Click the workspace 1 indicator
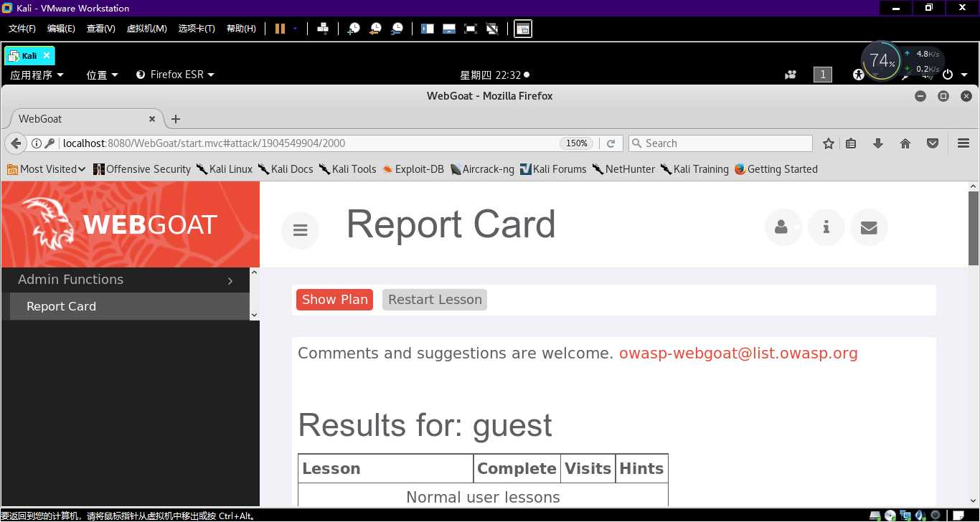The height and width of the screenshot is (522, 980). point(823,75)
